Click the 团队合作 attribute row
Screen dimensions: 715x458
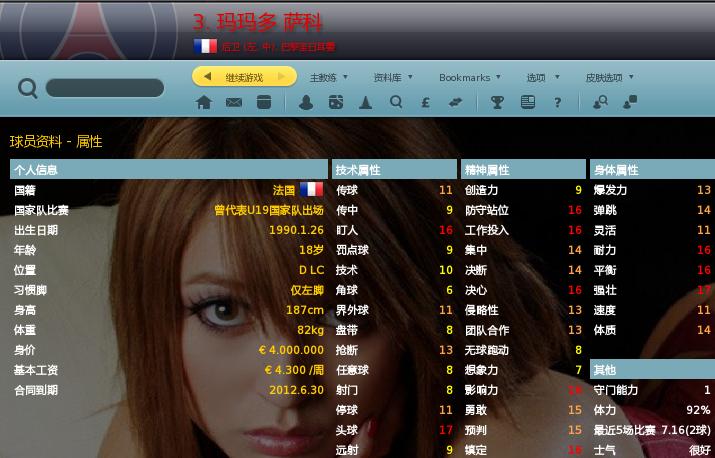[x=523, y=330]
